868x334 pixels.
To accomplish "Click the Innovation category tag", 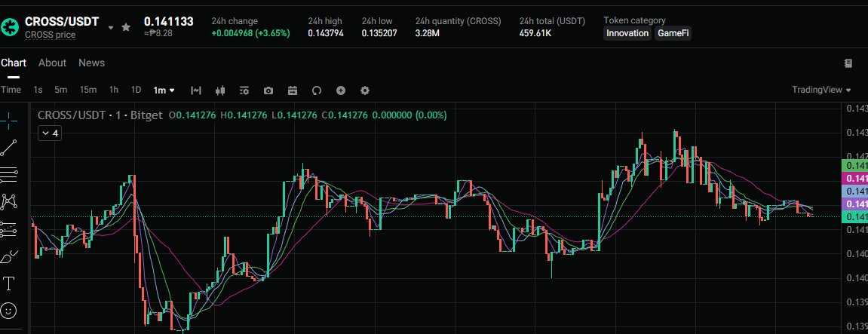I will pyautogui.click(x=627, y=33).
